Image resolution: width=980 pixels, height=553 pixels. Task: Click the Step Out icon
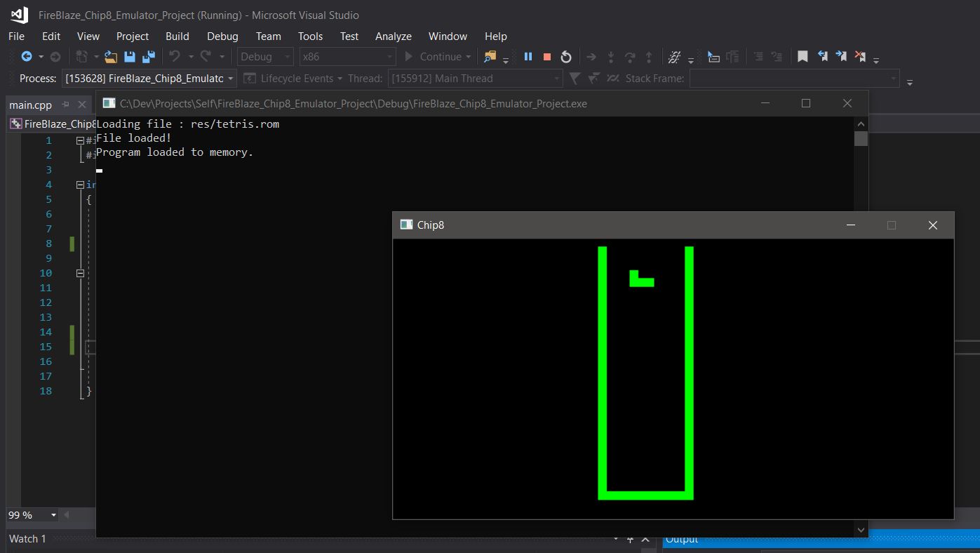pyautogui.click(x=648, y=56)
